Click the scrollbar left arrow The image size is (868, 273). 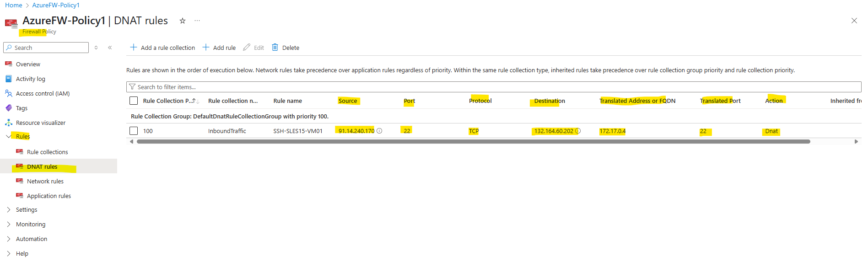click(132, 142)
